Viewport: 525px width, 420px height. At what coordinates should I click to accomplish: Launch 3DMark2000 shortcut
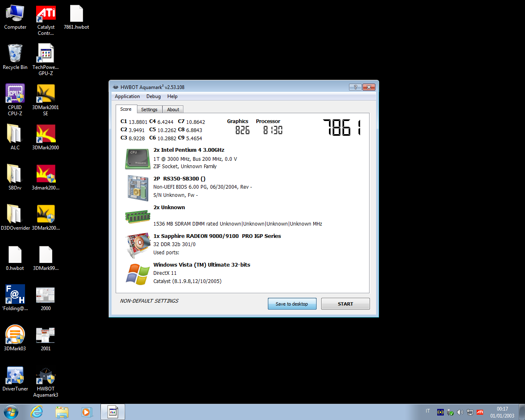[x=46, y=137]
